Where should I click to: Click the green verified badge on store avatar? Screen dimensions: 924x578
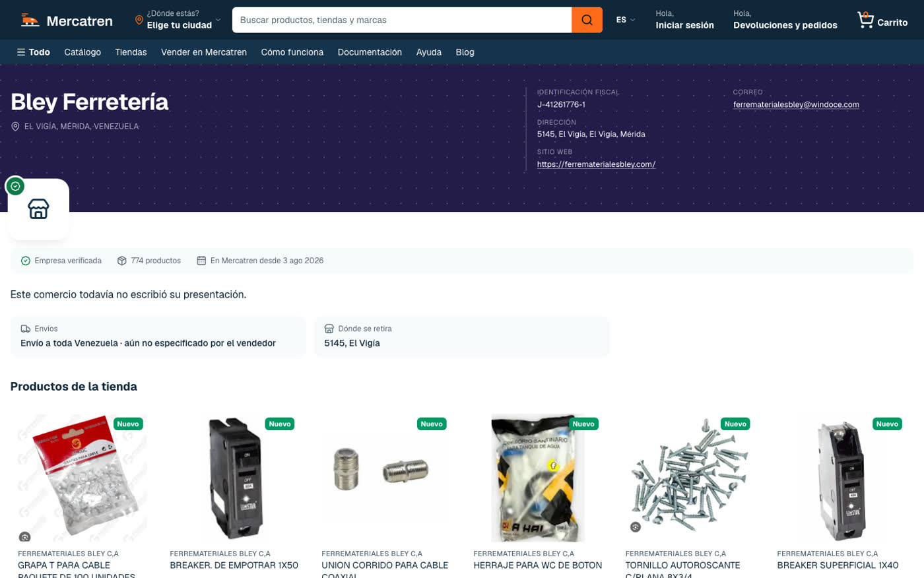[x=15, y=186]
